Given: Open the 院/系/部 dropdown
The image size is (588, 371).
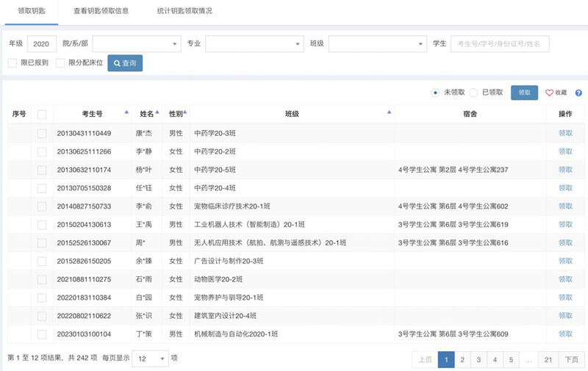Looking at the screenshot, I should [x=136, y=44].
